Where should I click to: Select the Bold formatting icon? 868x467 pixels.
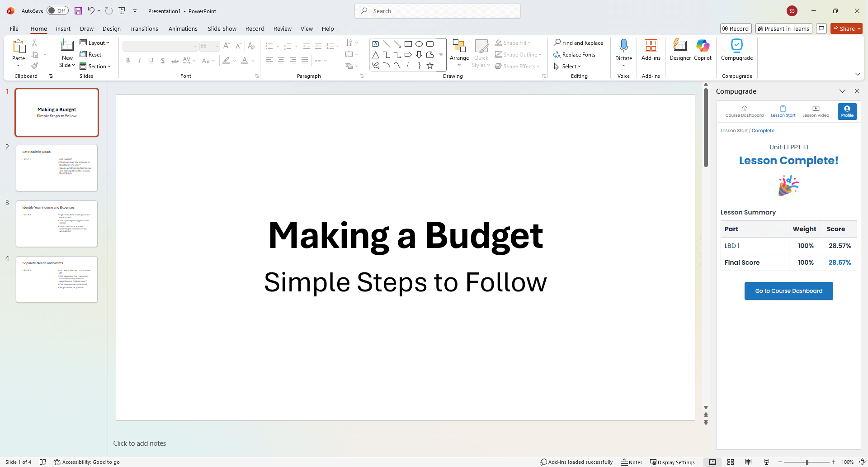tap(128, 60)
